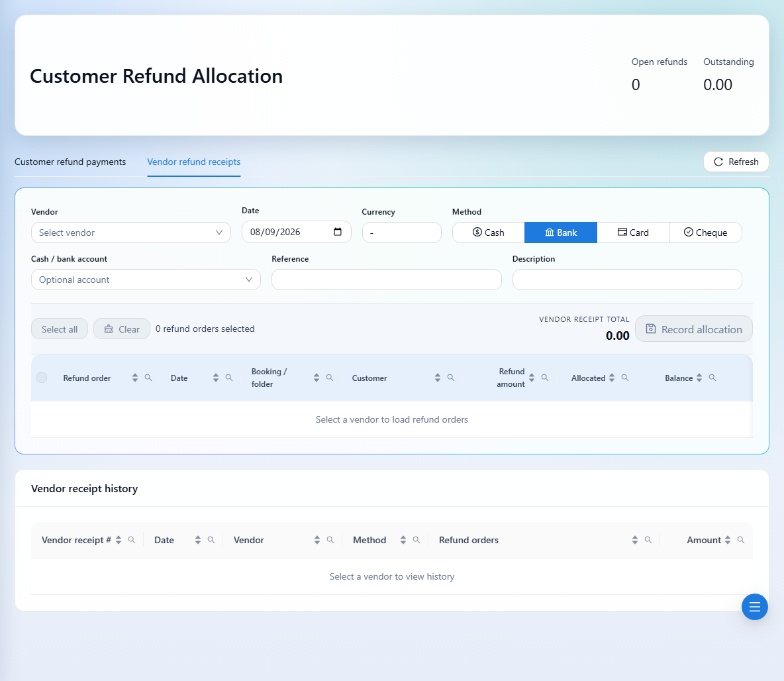The width and height of the screenshot is (784, 681).
Task: Search the Allocated column
Action: tap(625, 378)
